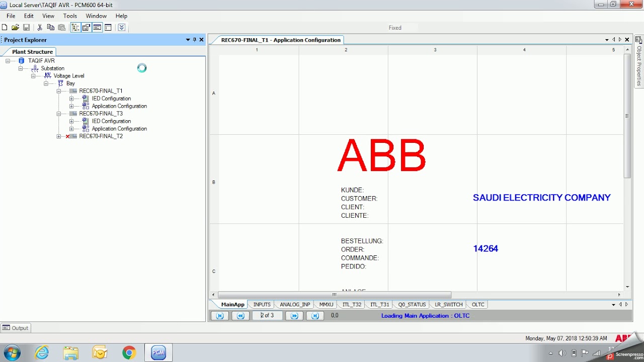Image resolution: width=644 pixels, height=362 pixels.
Task: Toggle the Output window toolbar icon
Action: (x=97, y=28)
